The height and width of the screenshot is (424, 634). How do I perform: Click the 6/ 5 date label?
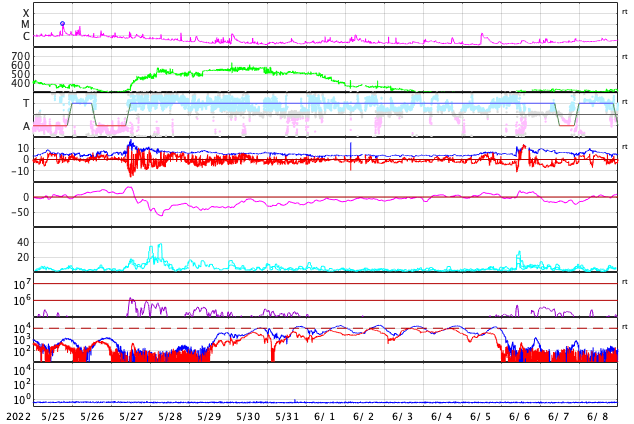pos(481,416)
